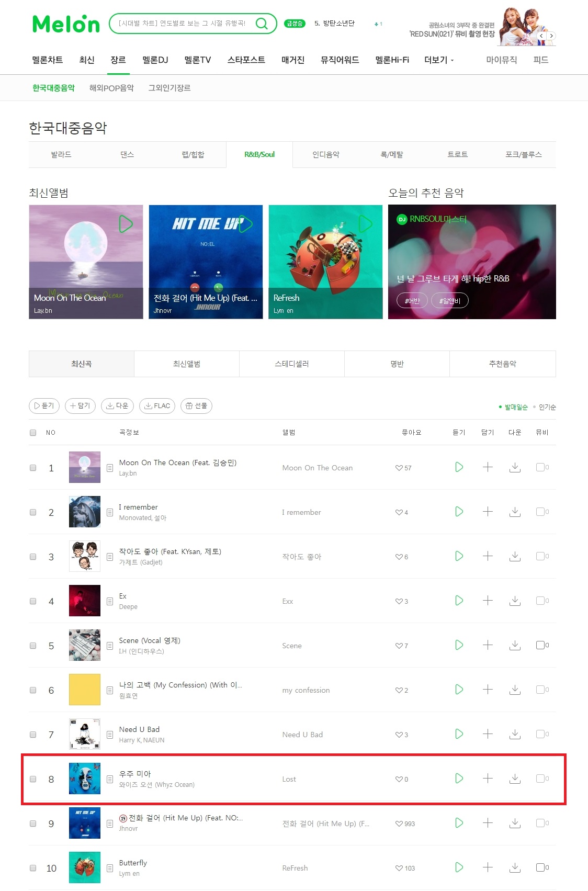Open the 스테디셀러 tab
The height and width of the screenshot is (891, 588).
tap(292, 364)
